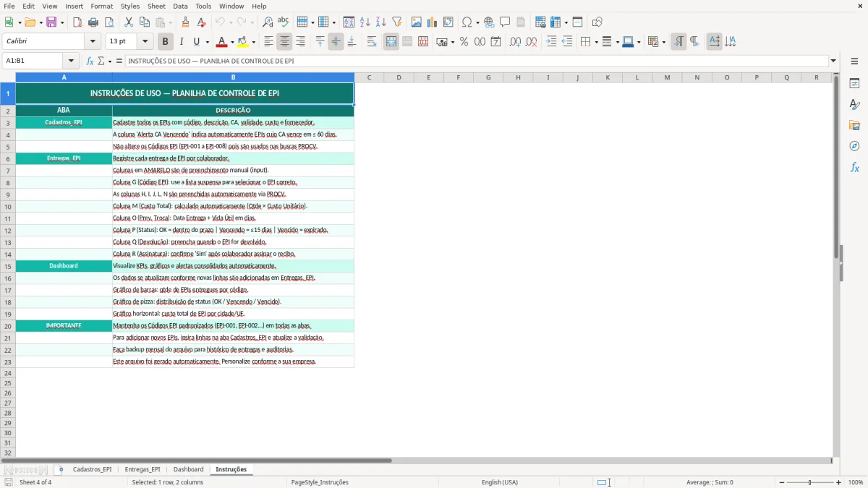Toggle bold formatting
This screenshot has width=868, height=488.
(165, 41)
